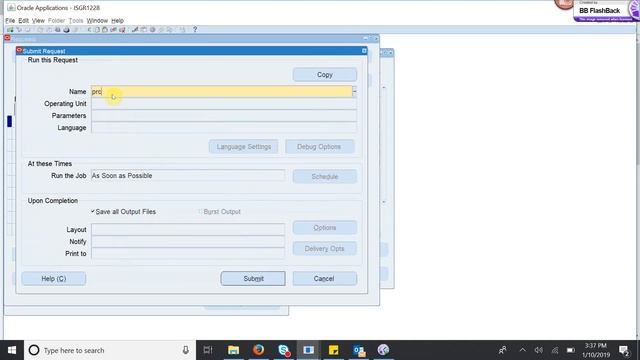Click the Print toolbar icon
The height and width of the screenshot is (360, 640).
[x=67, y=30]
